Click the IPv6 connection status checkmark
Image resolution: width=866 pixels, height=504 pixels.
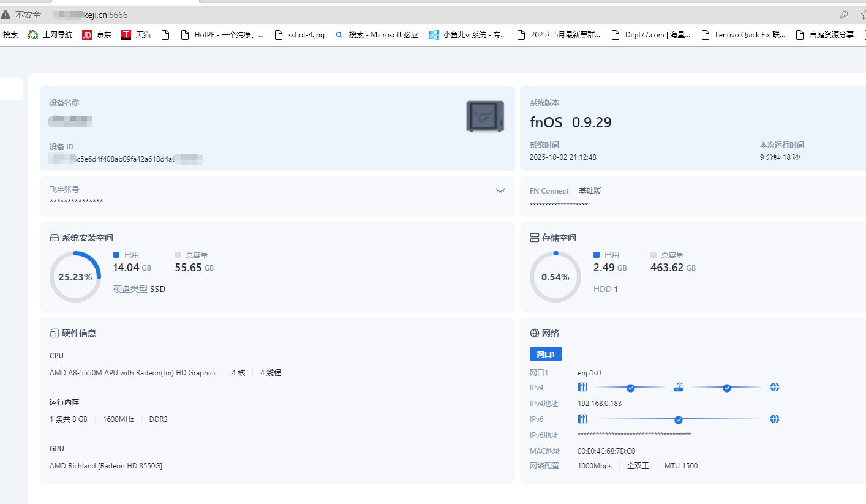679,419
